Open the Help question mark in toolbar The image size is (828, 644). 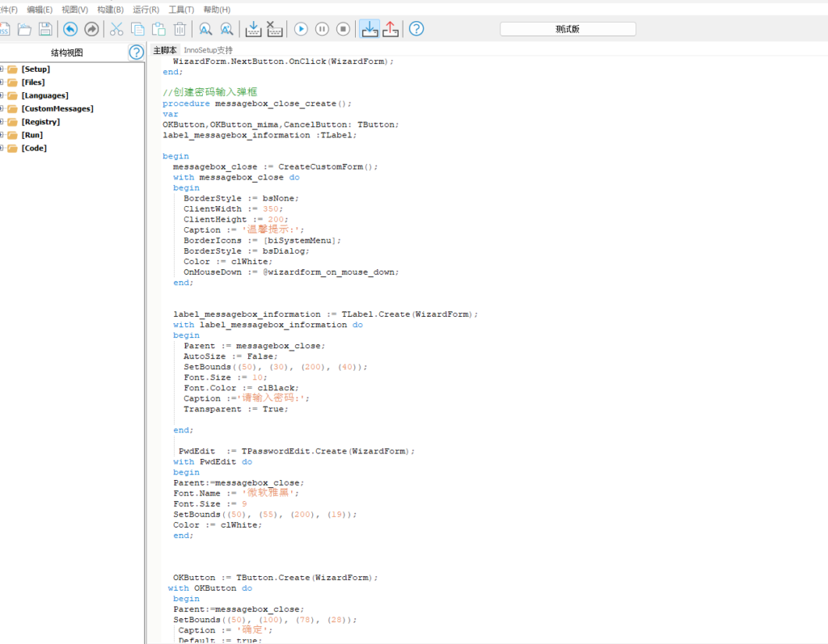(x=416, y=29)
